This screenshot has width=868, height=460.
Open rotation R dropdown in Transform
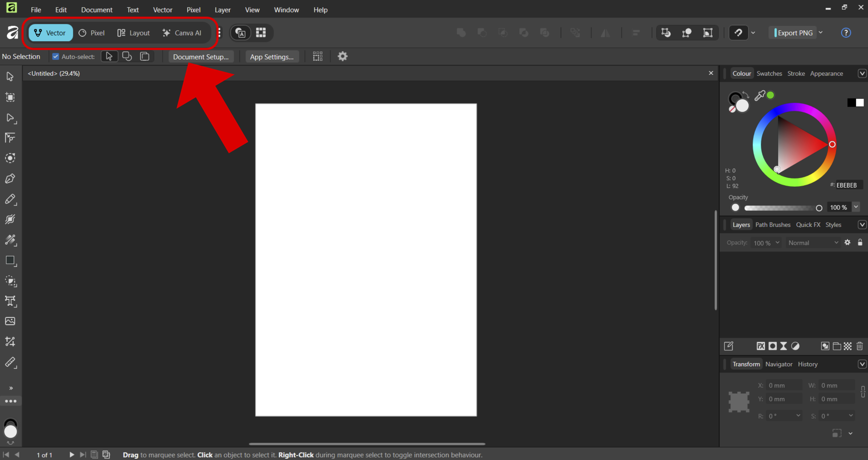point(798,415)
